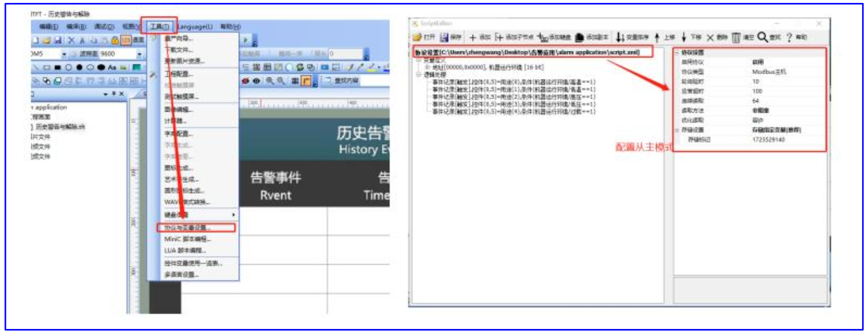Click the highlighted orange corner toolbar icon

coord(307,81)
